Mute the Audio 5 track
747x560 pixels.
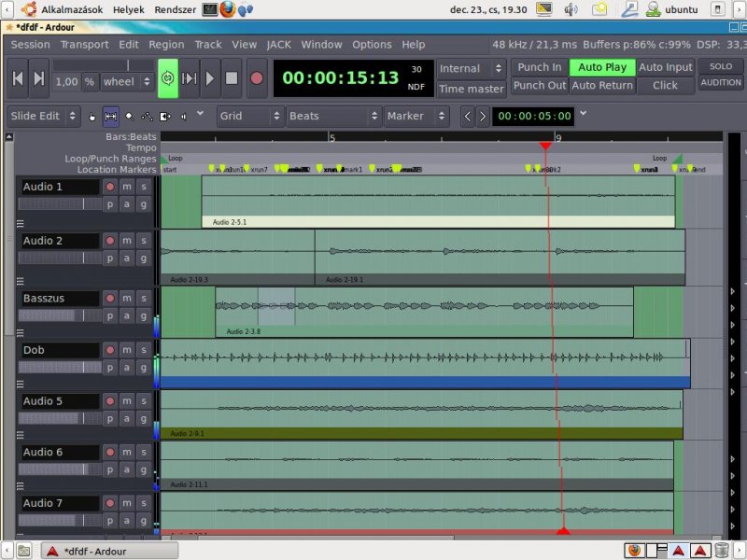(x=127, y=401)
